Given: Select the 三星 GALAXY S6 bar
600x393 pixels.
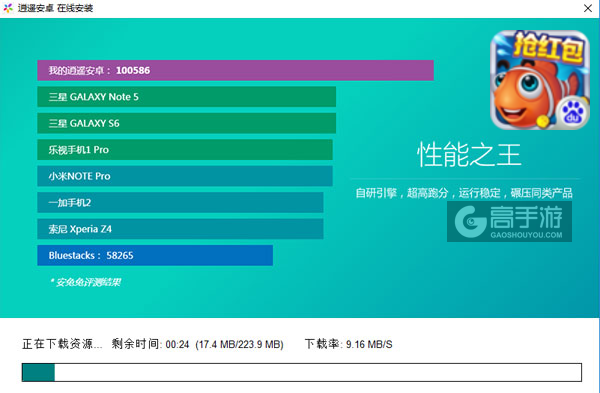Looking at the screenshot, I should pos(187,123).
